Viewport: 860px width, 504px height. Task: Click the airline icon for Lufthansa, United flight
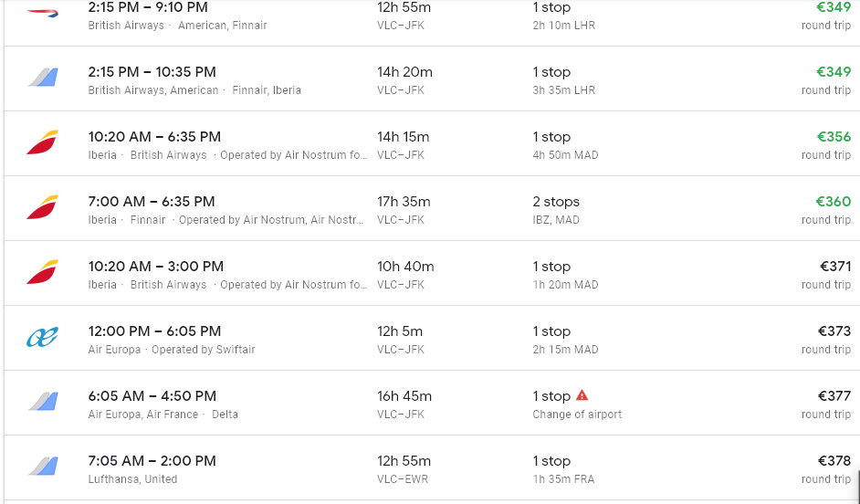click(42, 467)
